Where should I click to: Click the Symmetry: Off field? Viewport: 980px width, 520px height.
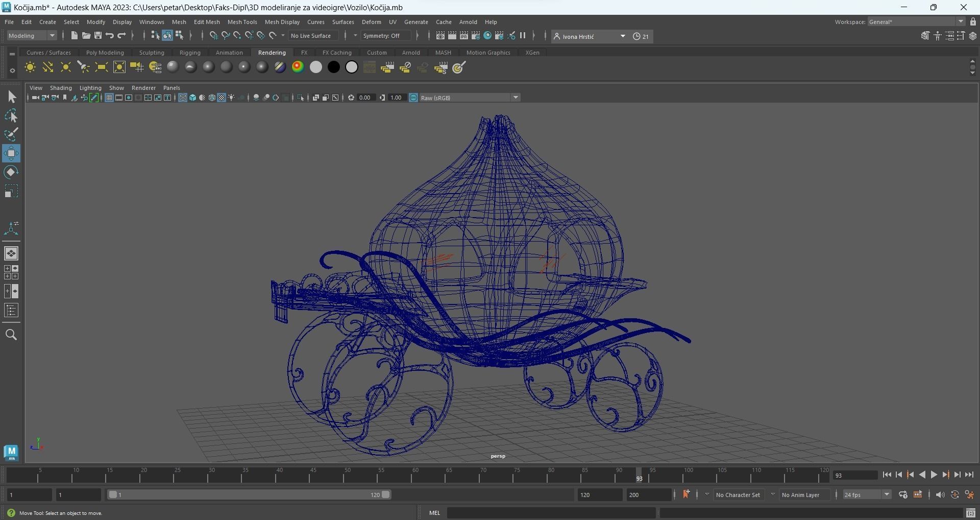click(385, 36)
